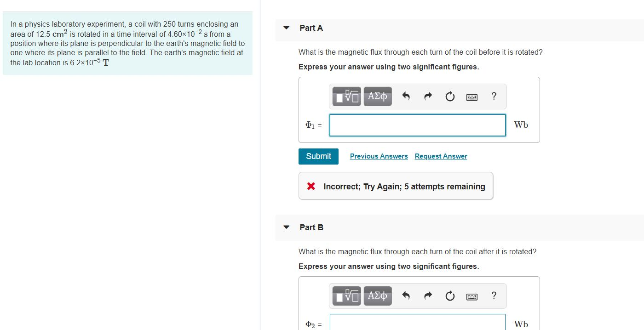Image resolution: width=644 pixels, height=330 pixels.
Task: Open Greek symbols ΑΣφ palette in Part A
Action: [x=378, y=97]
